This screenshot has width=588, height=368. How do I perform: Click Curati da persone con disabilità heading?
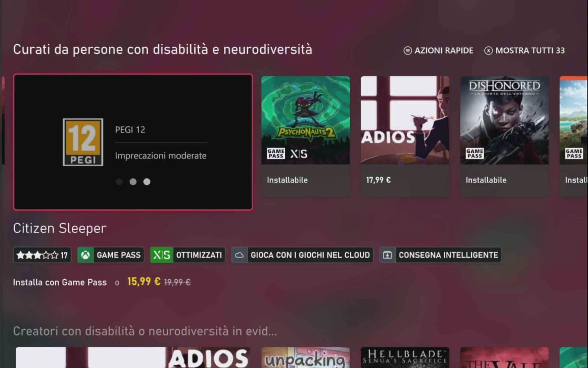(163, 49)
